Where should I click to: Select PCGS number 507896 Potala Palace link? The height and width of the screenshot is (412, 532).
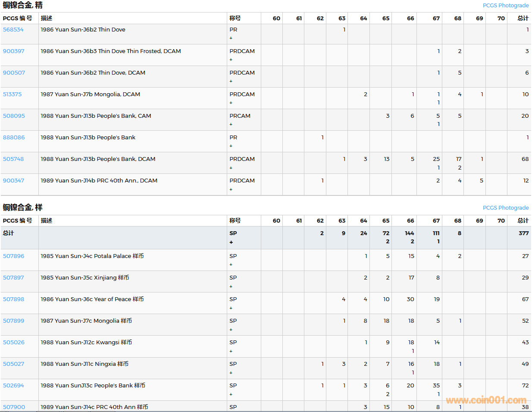pos(14,256)
